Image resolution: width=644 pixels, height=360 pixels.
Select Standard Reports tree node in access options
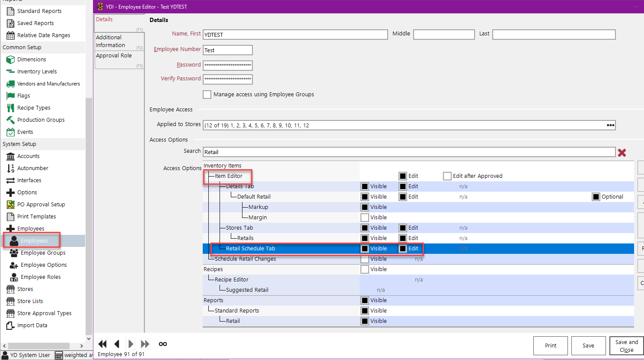[237, 311]
